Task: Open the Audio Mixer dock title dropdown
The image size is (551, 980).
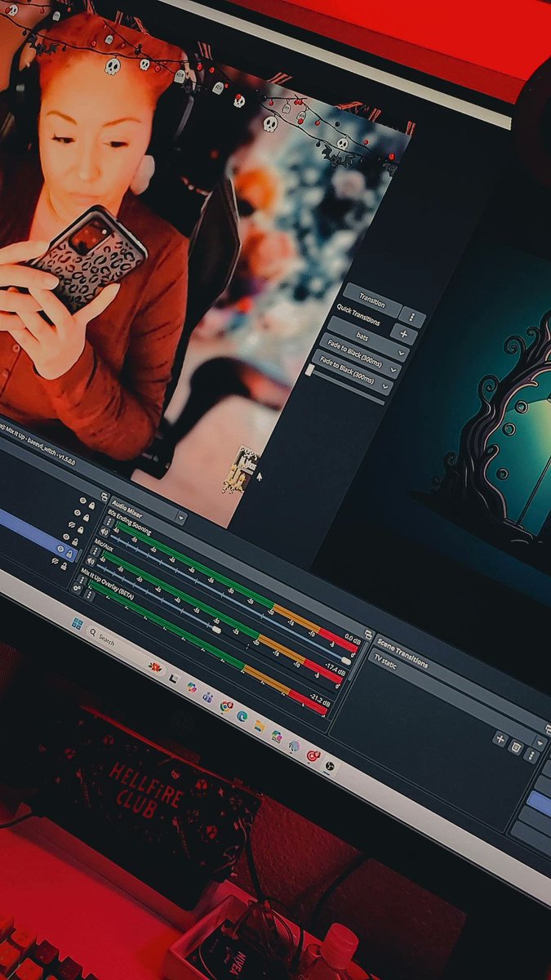Action: 181,518
